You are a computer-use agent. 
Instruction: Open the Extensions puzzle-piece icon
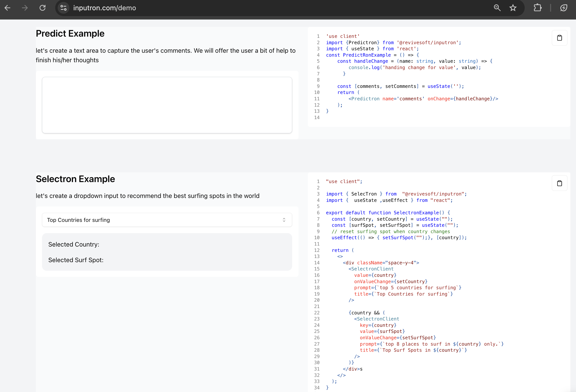pyautogui.click(x=537, y=8)
